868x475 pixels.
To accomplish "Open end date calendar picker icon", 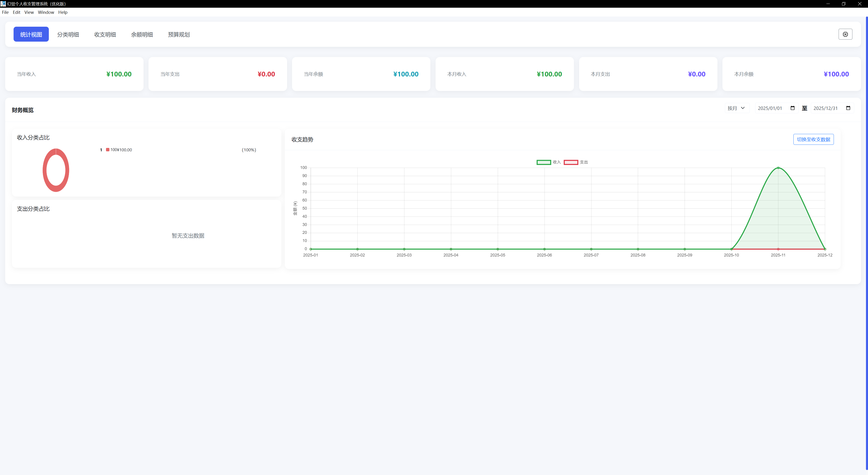I will [848, 108].
